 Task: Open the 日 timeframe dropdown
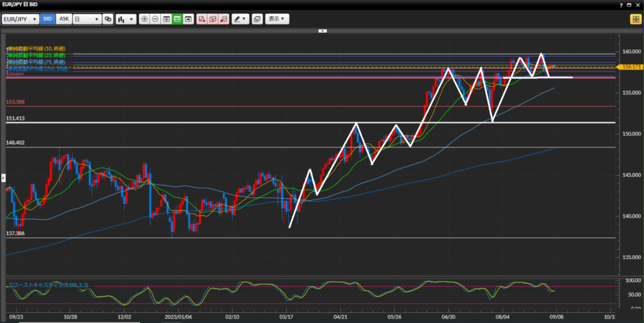(87, 19)
